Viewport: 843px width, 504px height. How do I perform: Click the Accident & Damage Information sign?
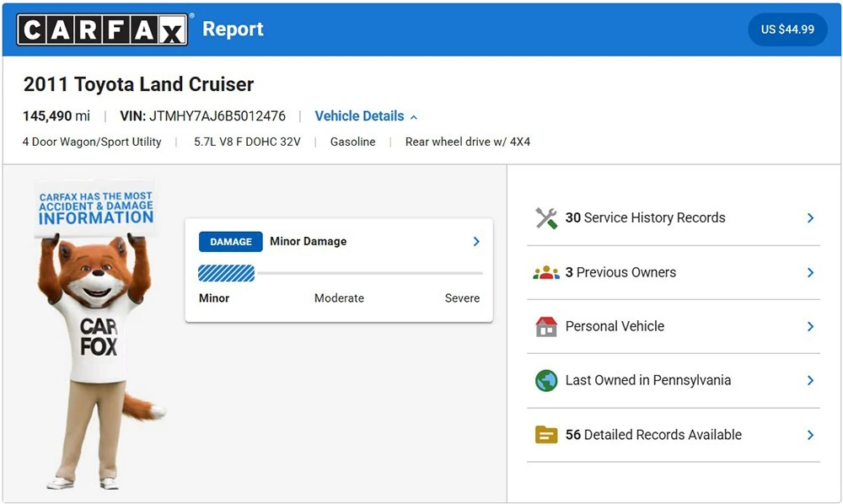pos(96,208)
